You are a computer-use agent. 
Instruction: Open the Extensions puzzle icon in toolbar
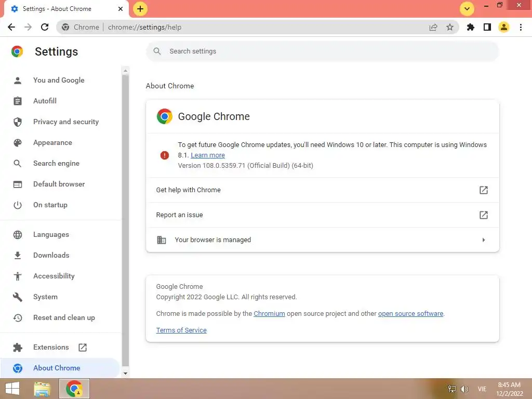click(471, 27)
